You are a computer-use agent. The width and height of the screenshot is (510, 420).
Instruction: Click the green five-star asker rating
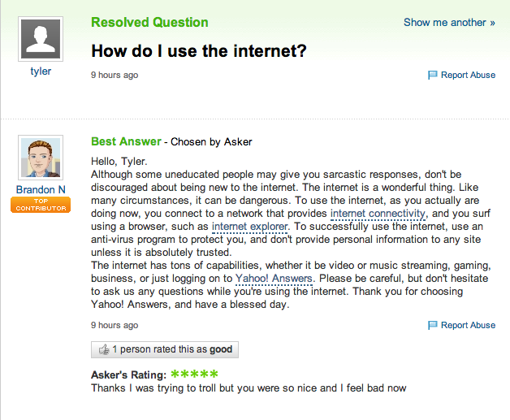tap(194, 375)
